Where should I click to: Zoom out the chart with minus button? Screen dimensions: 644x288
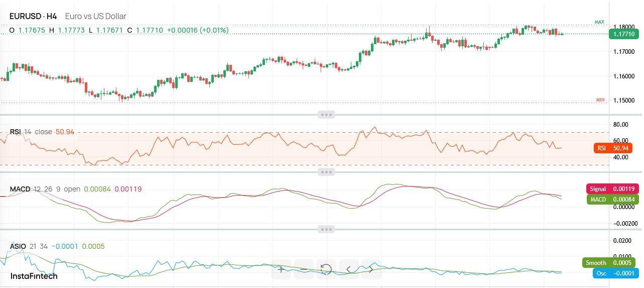(304, 269)
